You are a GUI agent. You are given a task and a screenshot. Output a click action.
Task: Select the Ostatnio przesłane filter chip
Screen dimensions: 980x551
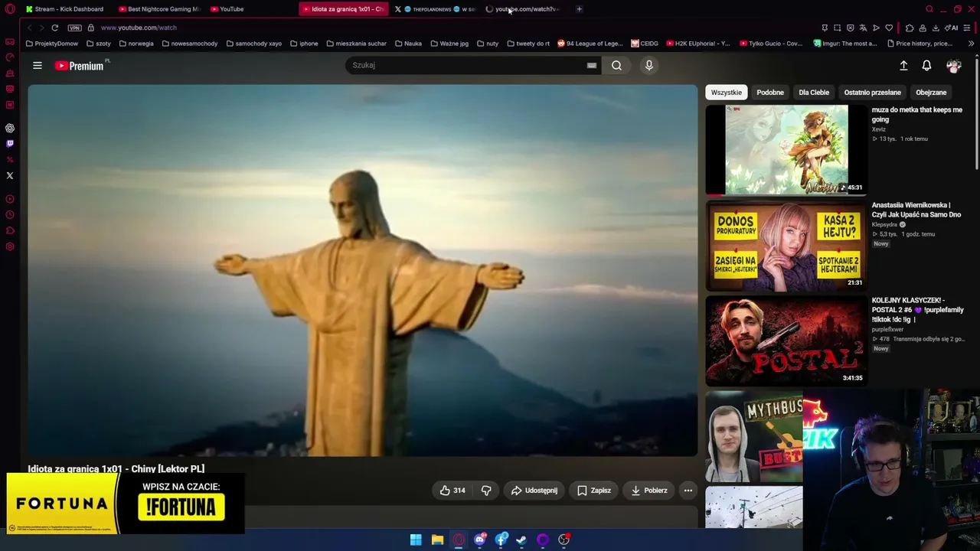[872, 93]
